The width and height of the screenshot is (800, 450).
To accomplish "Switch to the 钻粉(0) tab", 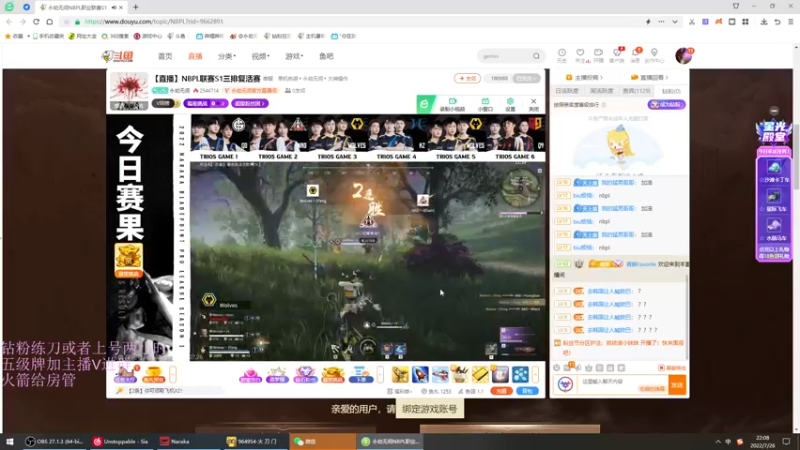I will coord(671,91).
